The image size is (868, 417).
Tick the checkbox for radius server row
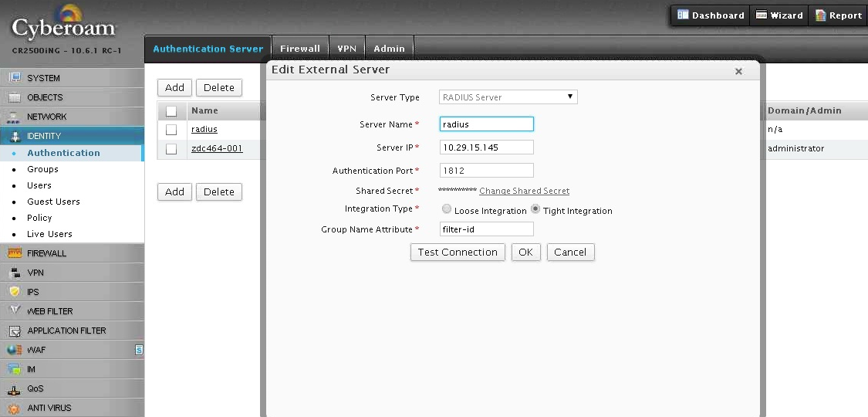[x=171, y=130]
